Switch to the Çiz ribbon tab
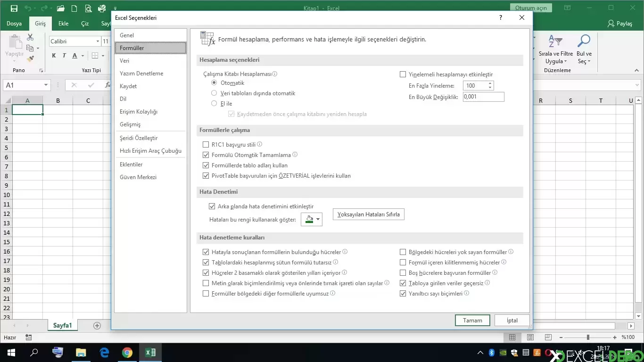Image resolution: width=644 pixels, height=362 pixels. 85,24
